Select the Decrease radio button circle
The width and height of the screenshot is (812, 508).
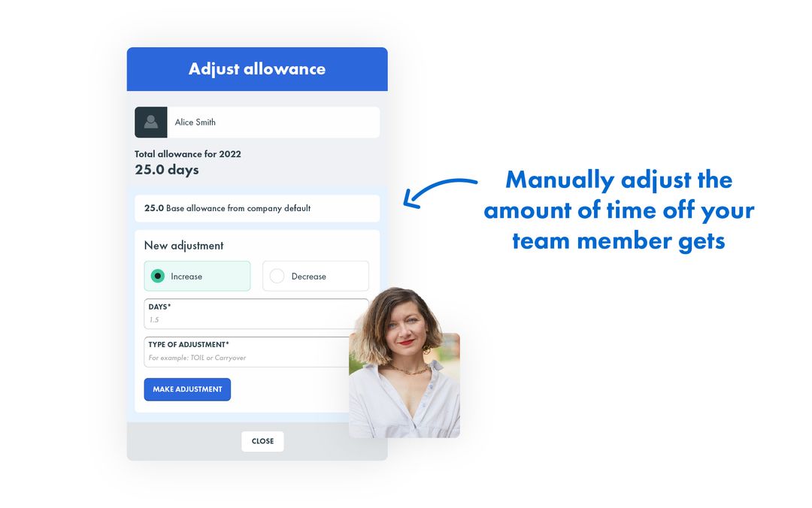coord(277,276)
